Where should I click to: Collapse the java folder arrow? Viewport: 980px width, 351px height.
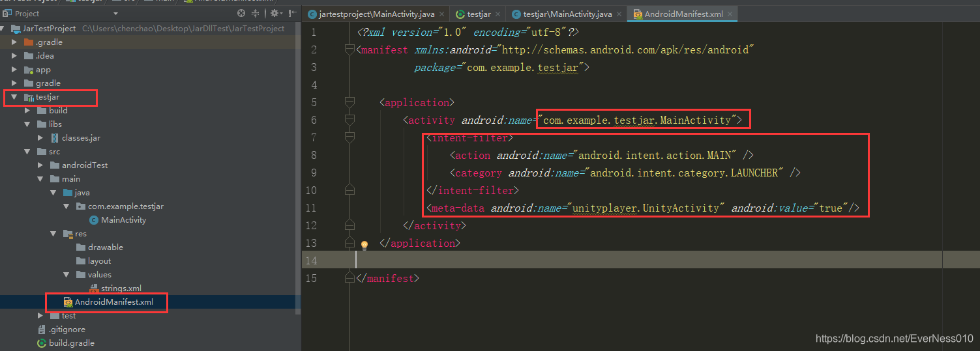53,193
